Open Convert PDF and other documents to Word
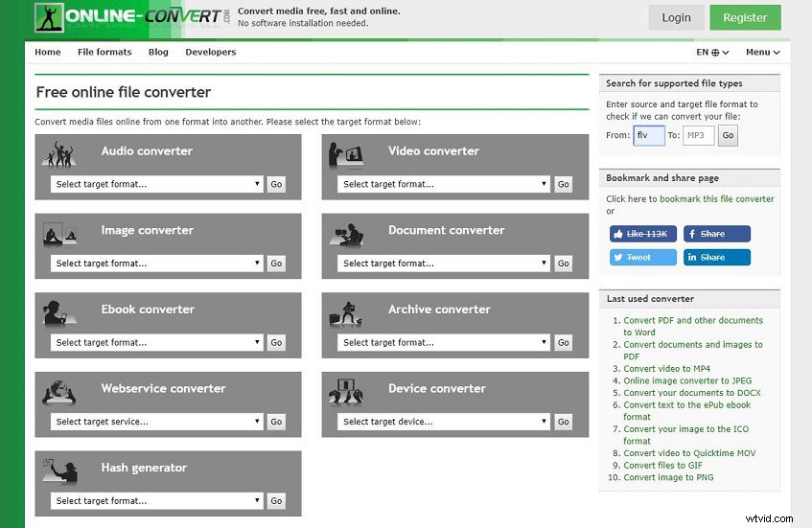This screenshot has width=812, height=528. point(693,327)
